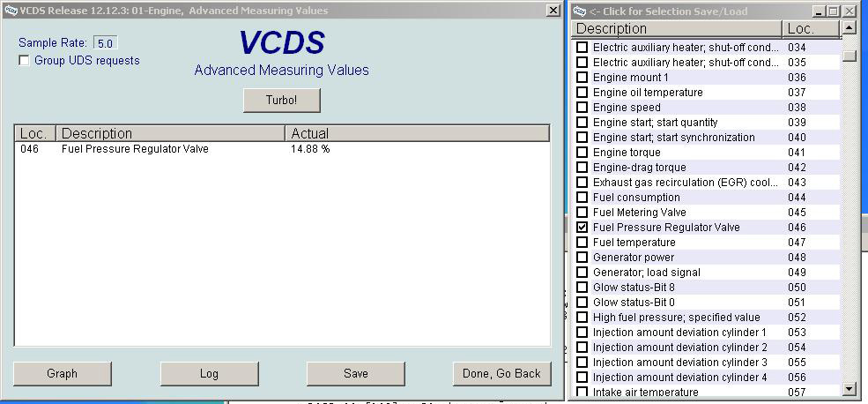Screen dimensions: 868x404
Task: Select the 046 Fuel Pressure Regulator Valve row
Action: [x=282, y=148]
